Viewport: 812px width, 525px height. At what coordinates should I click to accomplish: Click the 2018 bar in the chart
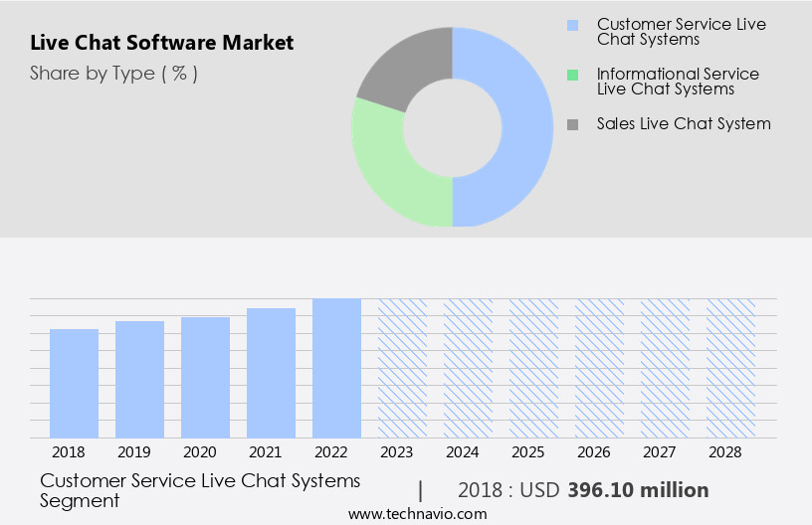click(x=75, y=383)
